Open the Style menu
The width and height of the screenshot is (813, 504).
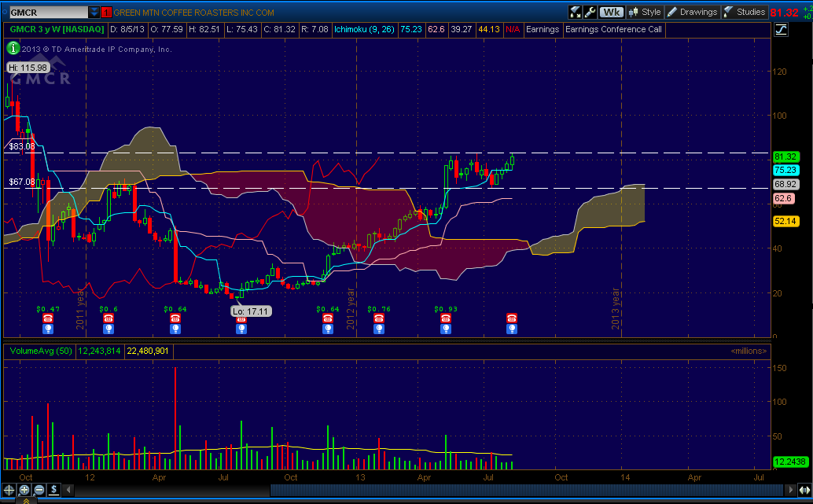point(645,12)
